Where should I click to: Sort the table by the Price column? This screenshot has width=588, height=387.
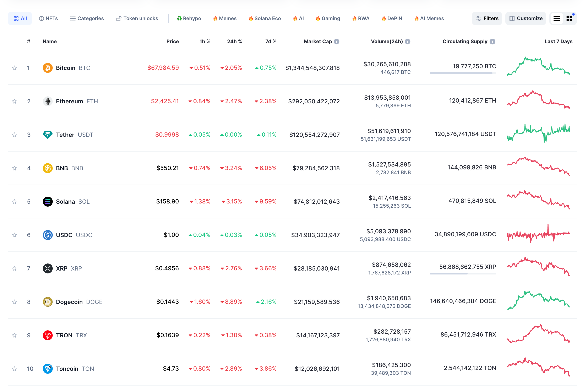tap(173, 42)
